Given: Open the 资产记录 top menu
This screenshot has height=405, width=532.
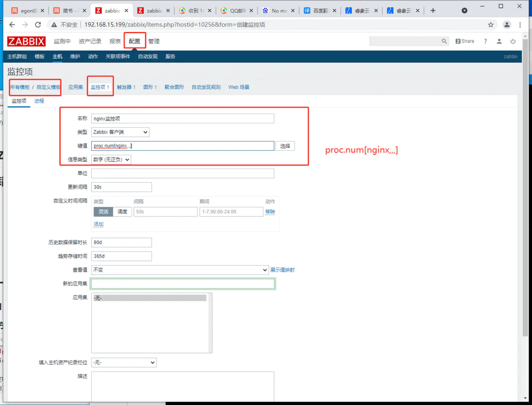Looking at the screenshot, I should point(90,41).
